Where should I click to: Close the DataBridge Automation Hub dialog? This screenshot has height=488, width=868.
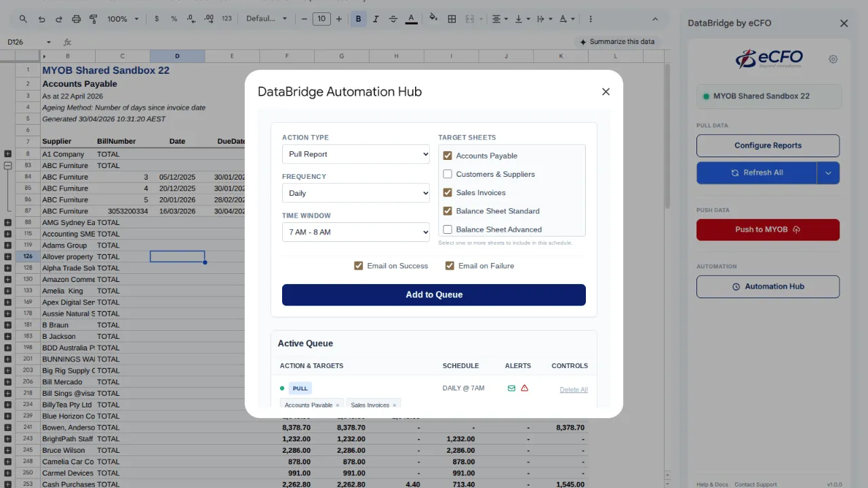(606, 91)
